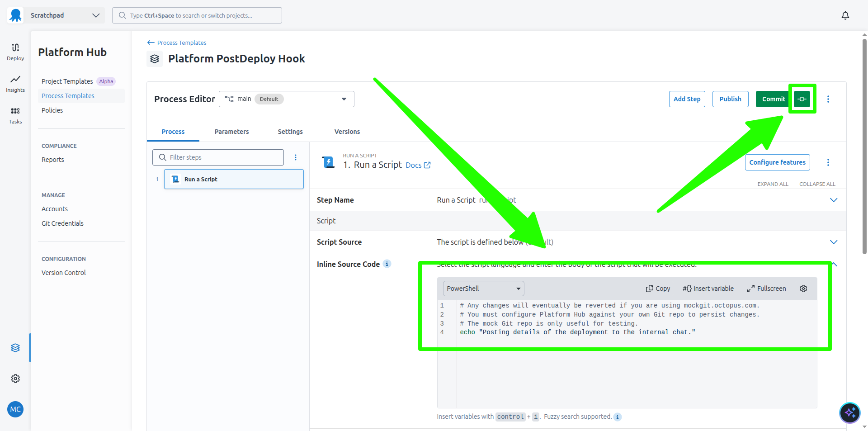Click the Process Editor overflow menu
The height and width of the screenshot is (431, 868).
828,99
